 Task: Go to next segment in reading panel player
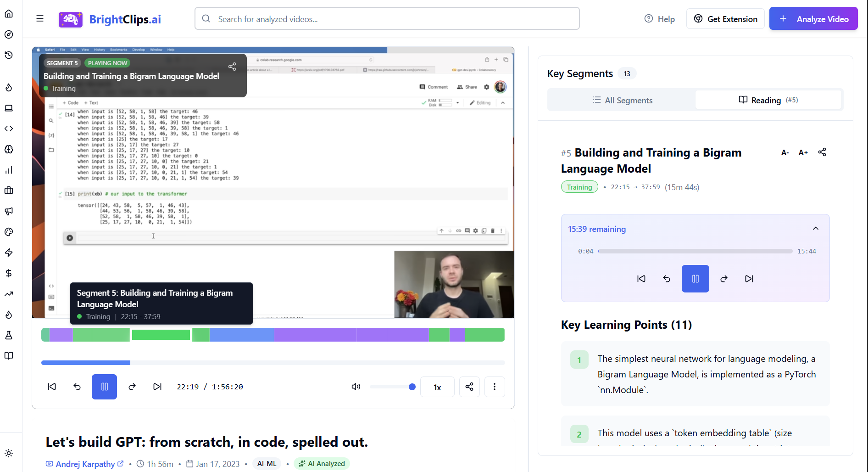pos(749,279)
